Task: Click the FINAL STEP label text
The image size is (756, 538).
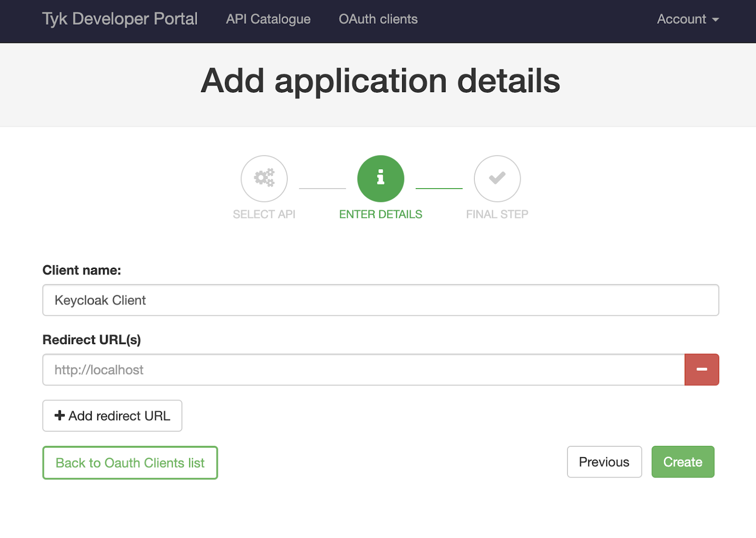Action: (497, 214)
